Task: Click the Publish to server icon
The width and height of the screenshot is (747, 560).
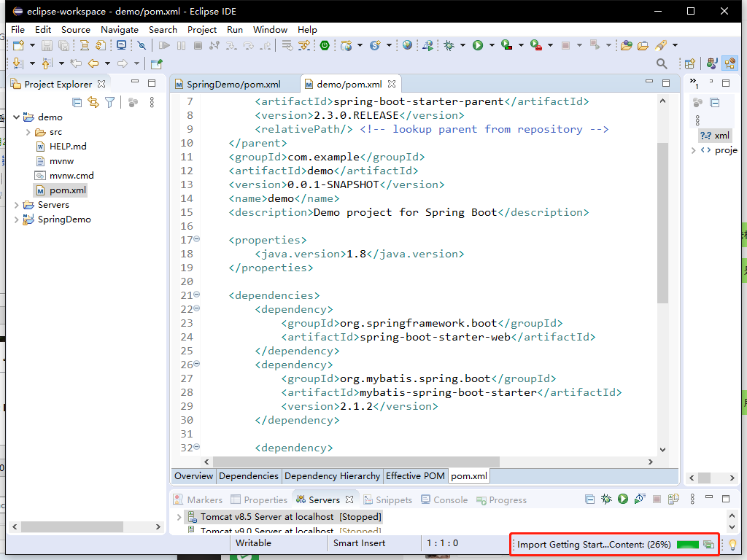Action: [673, 499]
